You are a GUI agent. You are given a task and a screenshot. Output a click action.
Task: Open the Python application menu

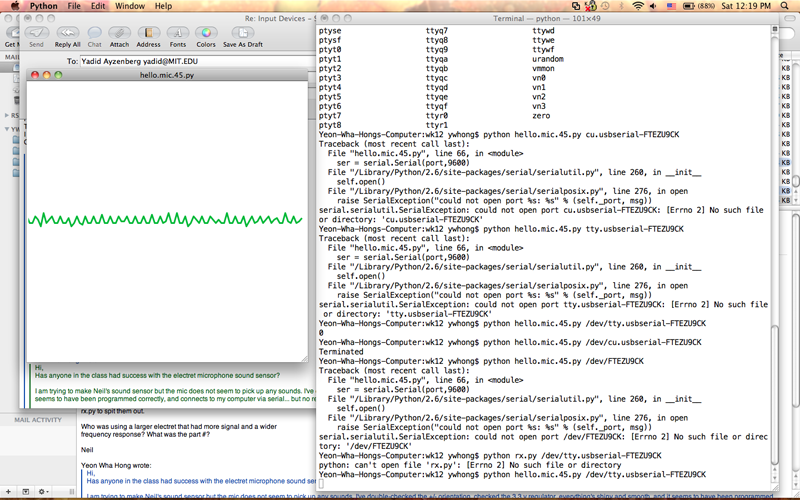pyautogui.click(x=43, y=6)
